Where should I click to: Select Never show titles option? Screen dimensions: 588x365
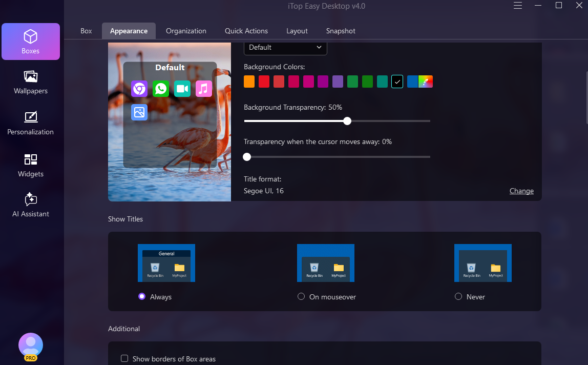coord(458,296)
